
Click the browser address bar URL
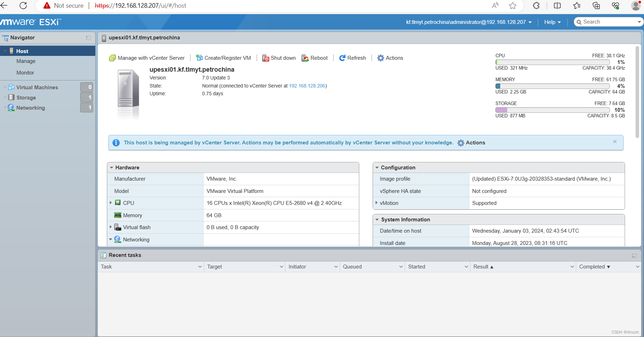click(141, 6)
